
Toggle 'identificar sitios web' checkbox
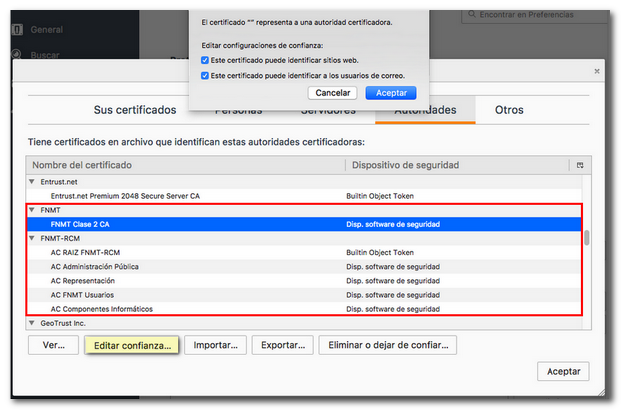pos(205,61)
